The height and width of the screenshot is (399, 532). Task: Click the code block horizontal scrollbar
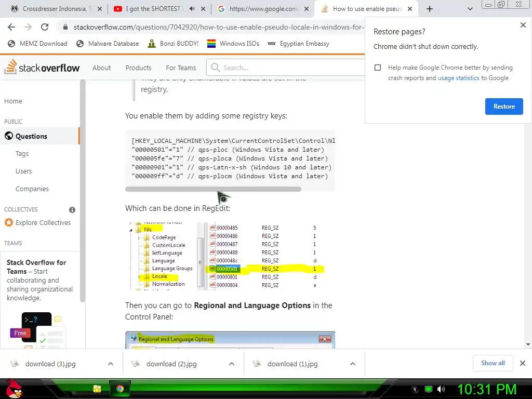213,189
